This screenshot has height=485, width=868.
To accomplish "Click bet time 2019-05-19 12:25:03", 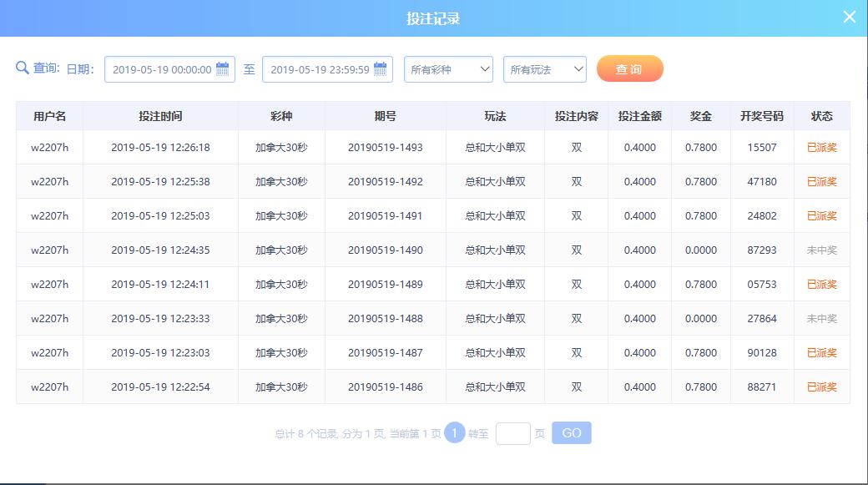I will pos(160,216).
